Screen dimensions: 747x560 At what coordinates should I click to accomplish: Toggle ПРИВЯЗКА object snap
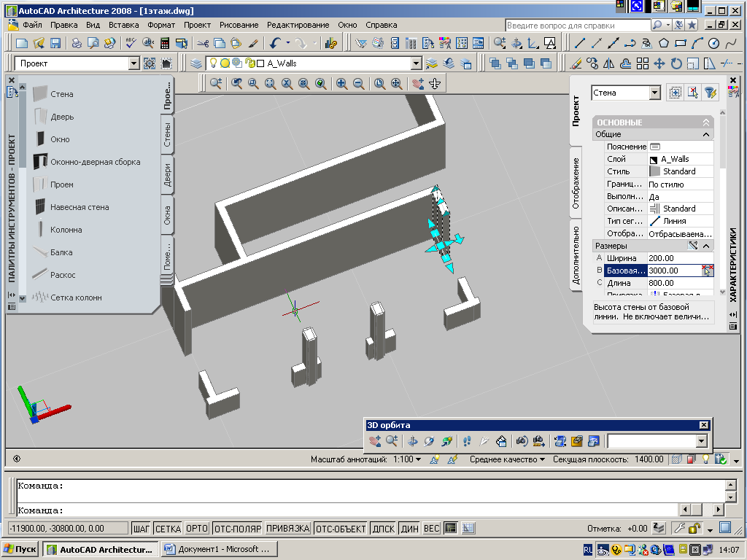(287, 529)
